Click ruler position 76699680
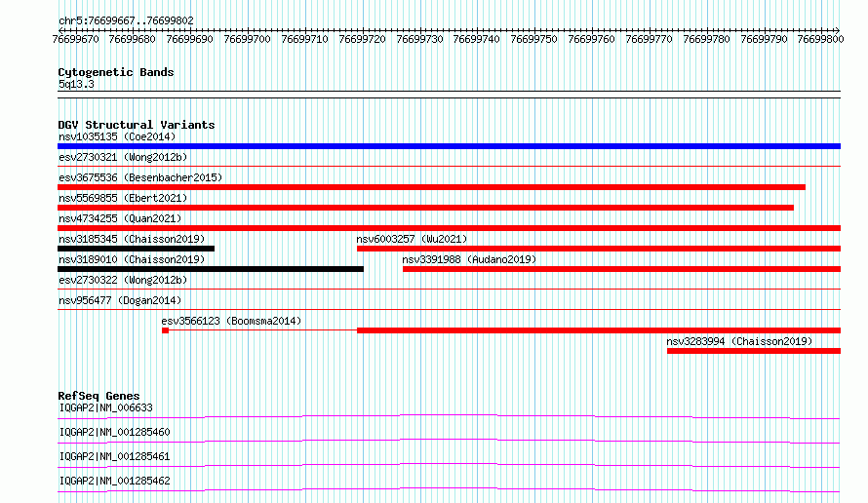 click(133, 39)
